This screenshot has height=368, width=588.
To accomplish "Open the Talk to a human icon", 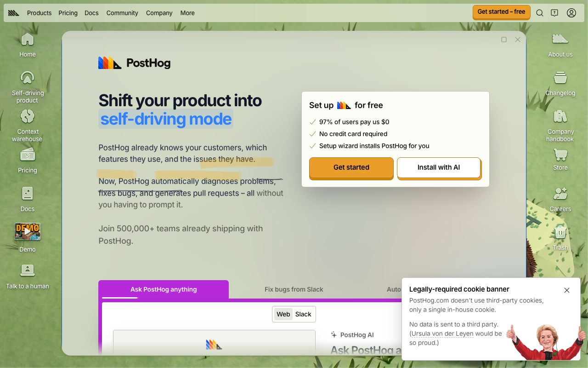I will (28, 276).
